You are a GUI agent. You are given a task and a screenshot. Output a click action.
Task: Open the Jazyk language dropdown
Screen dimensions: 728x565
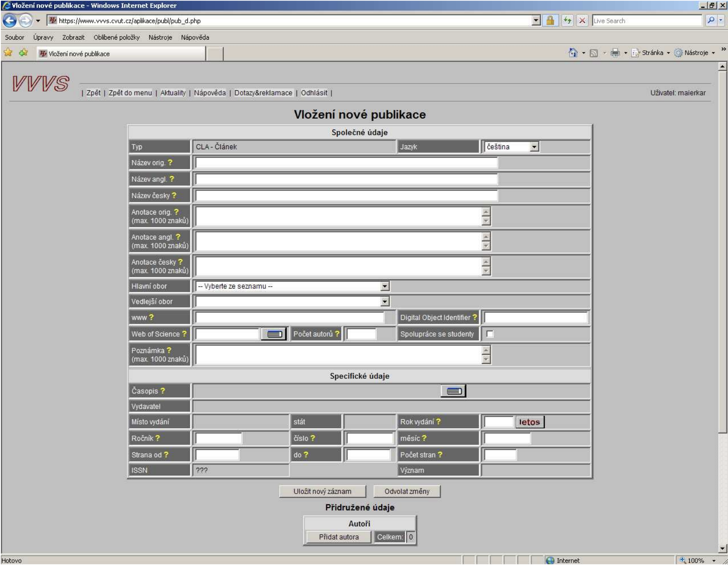pyautogui.click(x=534, y=147)
